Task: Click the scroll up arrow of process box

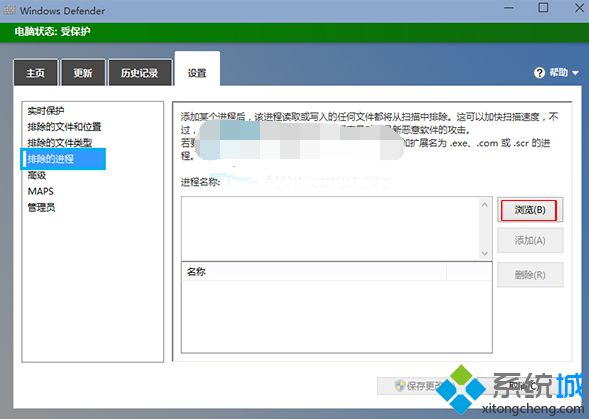Action: pyautogui.click(x=485, y=205)
